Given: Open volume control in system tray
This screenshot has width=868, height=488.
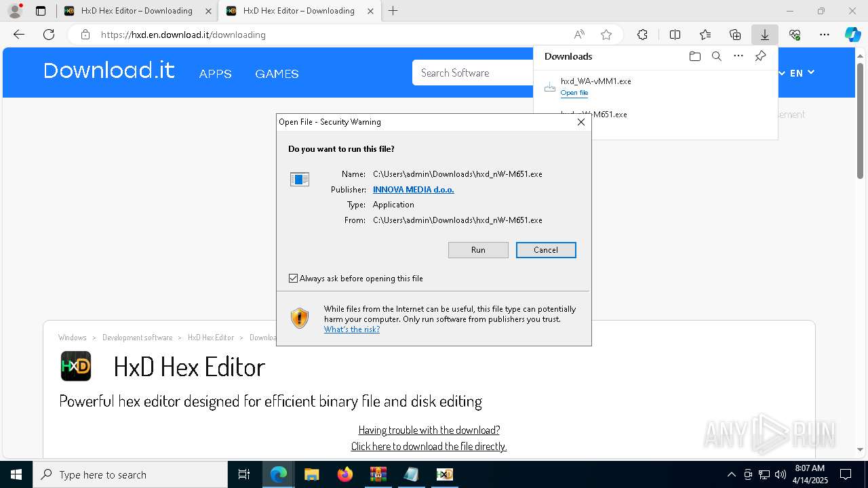Looking at the screenshot, I should click(x=781, y=474).
